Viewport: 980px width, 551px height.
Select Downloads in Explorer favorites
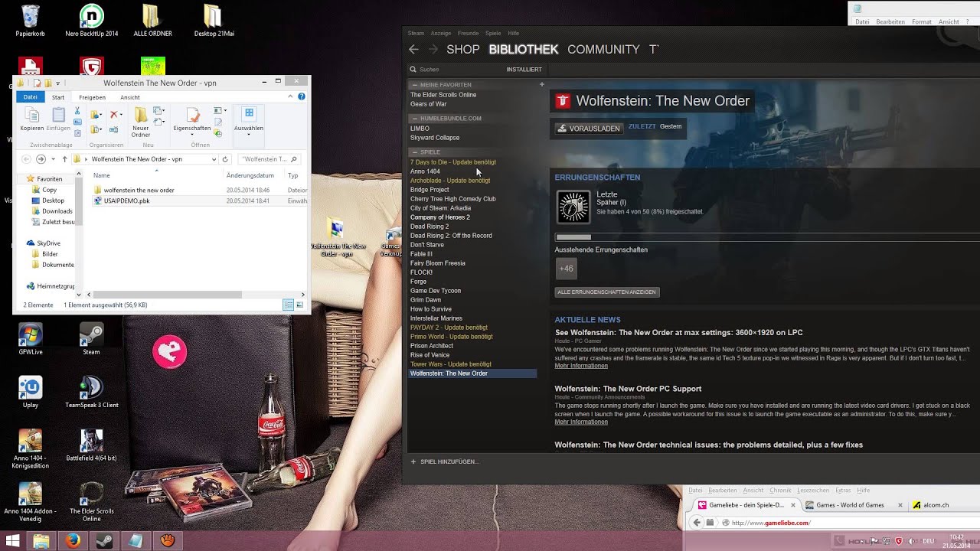57,211
